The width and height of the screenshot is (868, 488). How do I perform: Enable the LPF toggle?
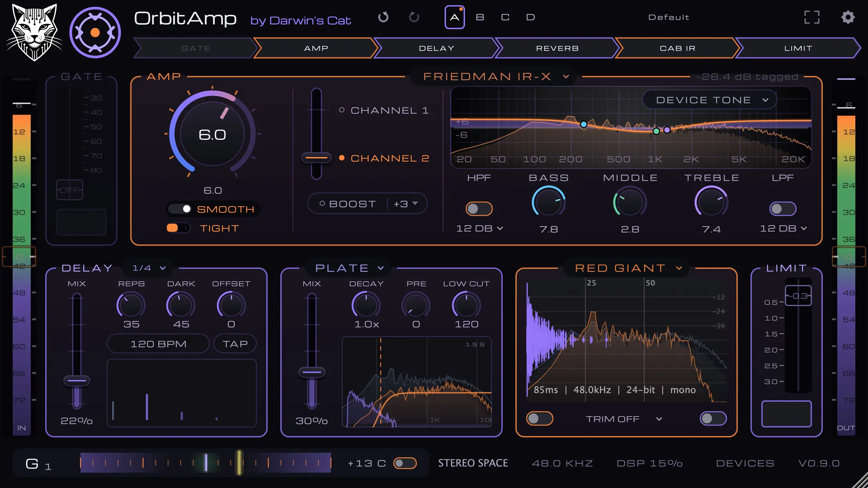[x=783, y=209]
